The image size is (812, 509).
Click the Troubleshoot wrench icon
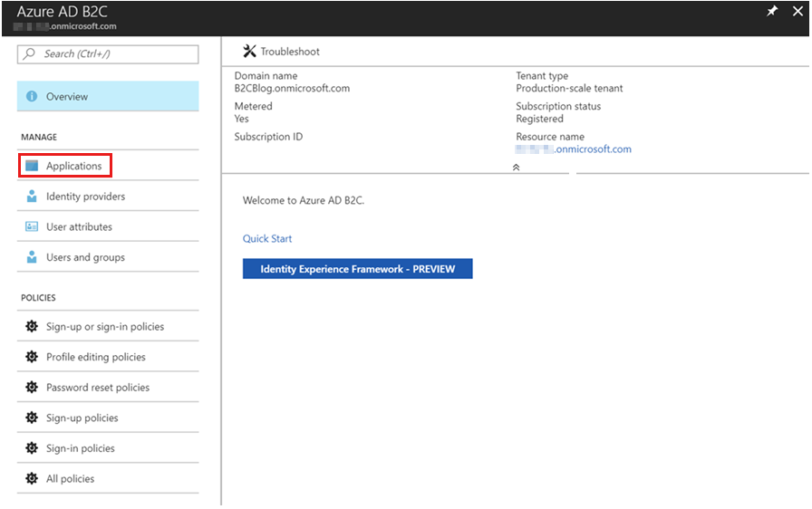pos(249,52)
